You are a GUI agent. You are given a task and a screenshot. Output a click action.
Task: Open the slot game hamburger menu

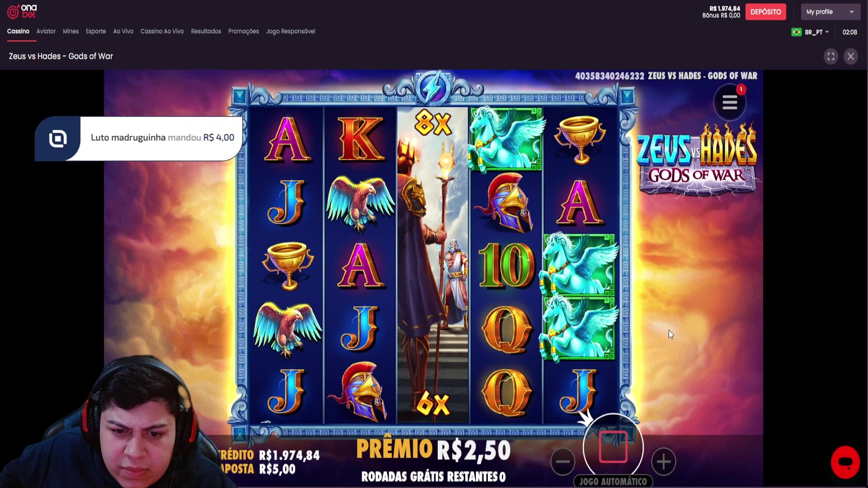pyautogui.click(x=730, y=103)
